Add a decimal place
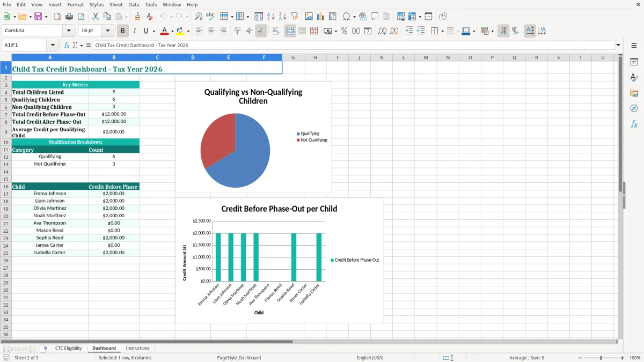 pyautogui.click(x=383, y=31)
